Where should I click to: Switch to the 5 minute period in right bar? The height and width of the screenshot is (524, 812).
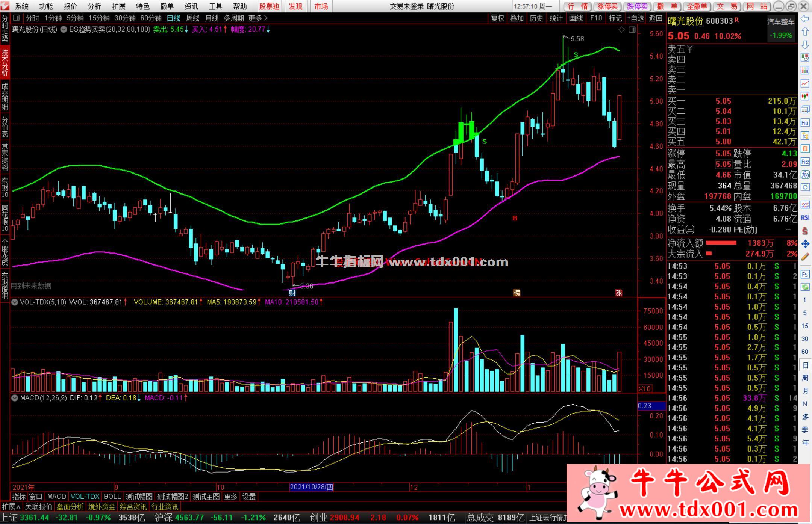pyautogui.click(x=805, y=313)
